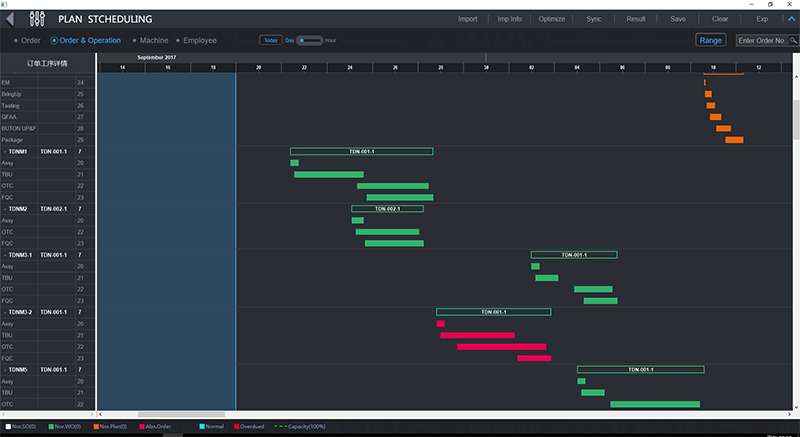Screen dimensions: 800x437
Task: Click the Abn.Order red legend icon
Action: tap(140, 427)
